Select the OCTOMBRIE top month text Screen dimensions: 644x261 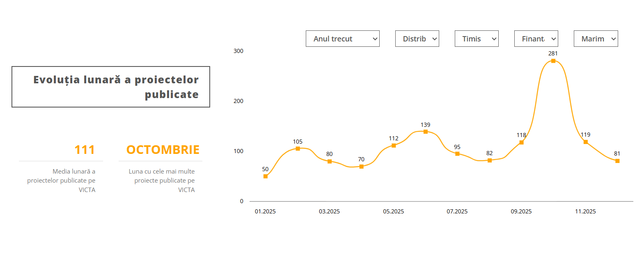pyautogui.click(x=163, y=150)
